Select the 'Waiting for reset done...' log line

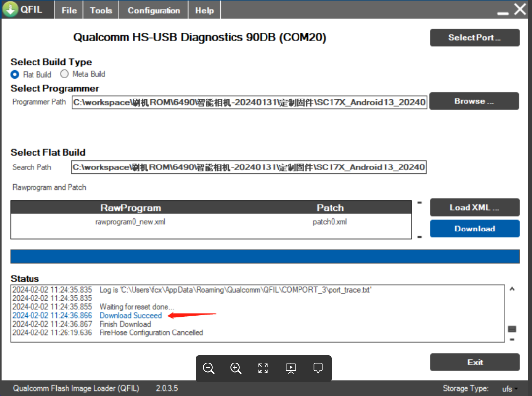(x=137, y=307)
